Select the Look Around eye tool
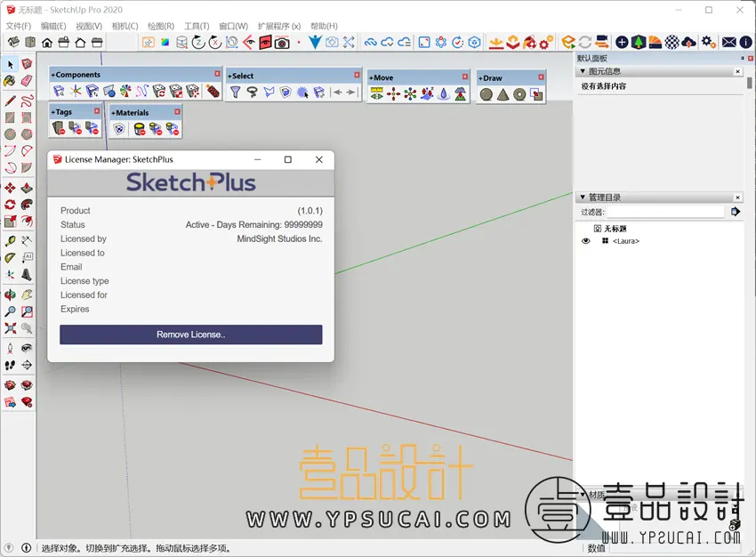The width and height of the screenshot is (756, 557). tap(27, 348)
